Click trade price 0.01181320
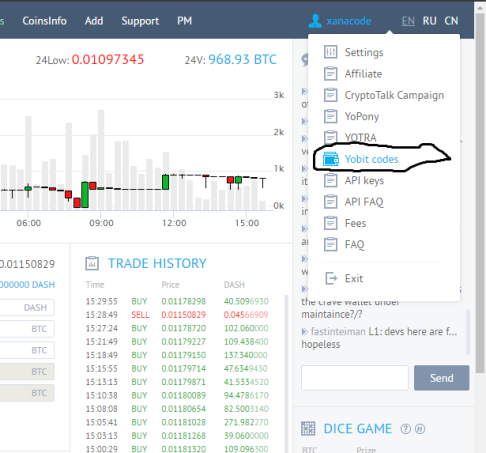The image size is (486, 453). tap(183, 449)
